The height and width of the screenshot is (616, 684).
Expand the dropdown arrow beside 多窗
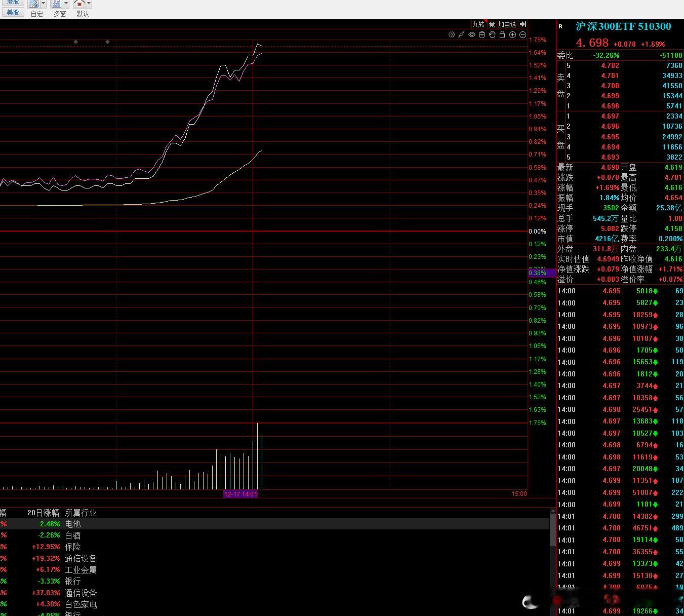[66, 4]
